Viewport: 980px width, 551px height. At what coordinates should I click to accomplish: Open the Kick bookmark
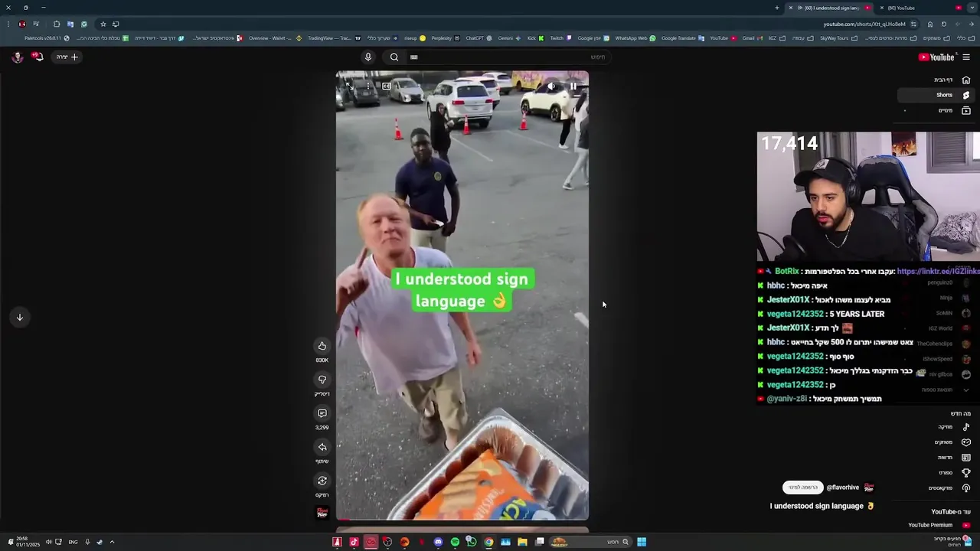[x=535, y=38]
